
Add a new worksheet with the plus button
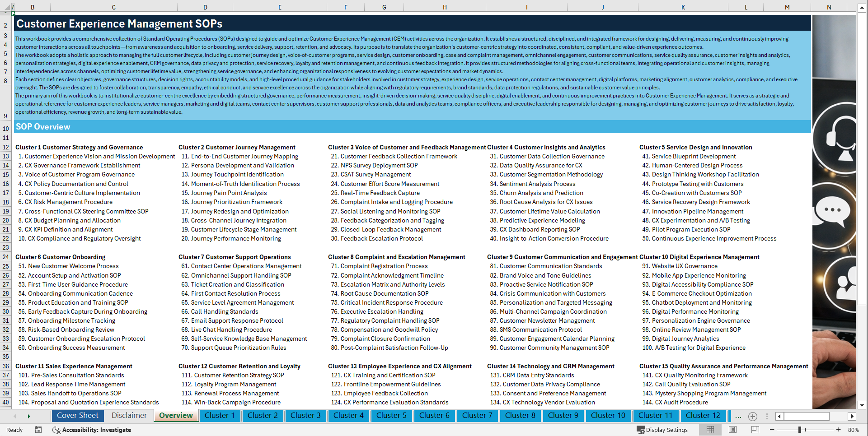point(752,416)
